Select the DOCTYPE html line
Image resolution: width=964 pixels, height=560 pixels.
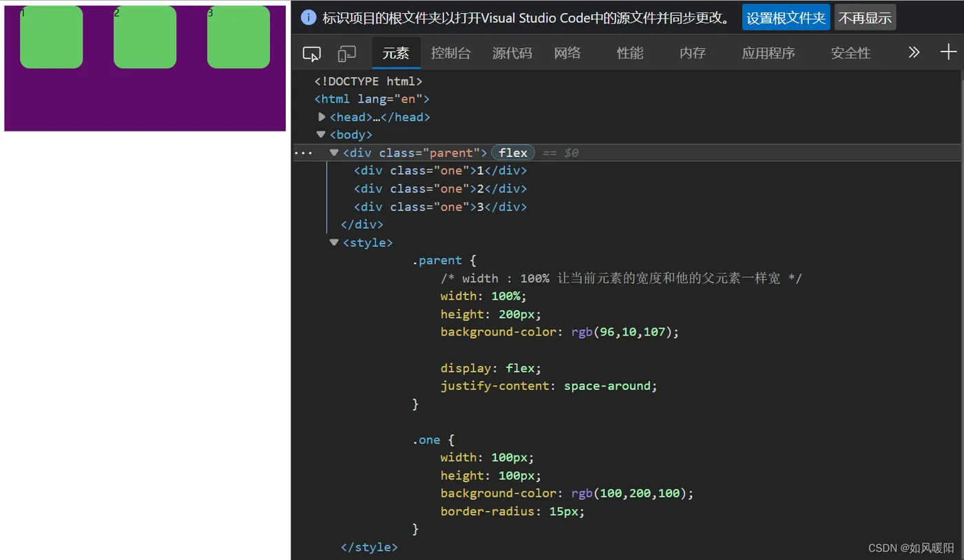pos(368,81)
